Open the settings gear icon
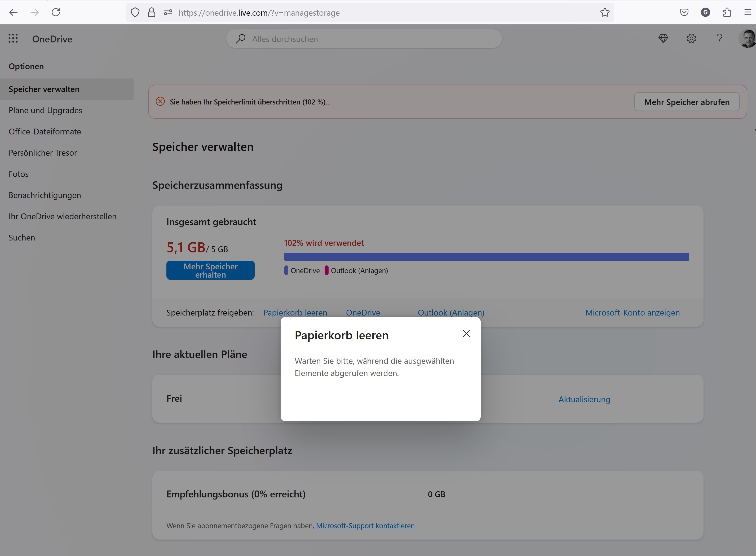756x556 pixels. [691, 39]
